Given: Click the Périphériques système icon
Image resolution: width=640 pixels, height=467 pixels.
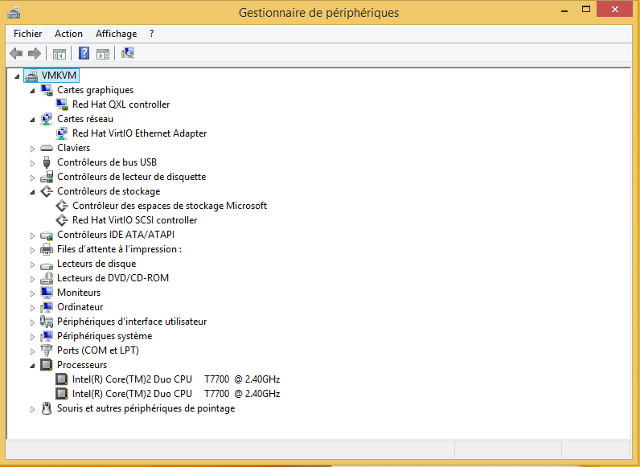Looking at the screenshot, I should click(x=47, y=336).
